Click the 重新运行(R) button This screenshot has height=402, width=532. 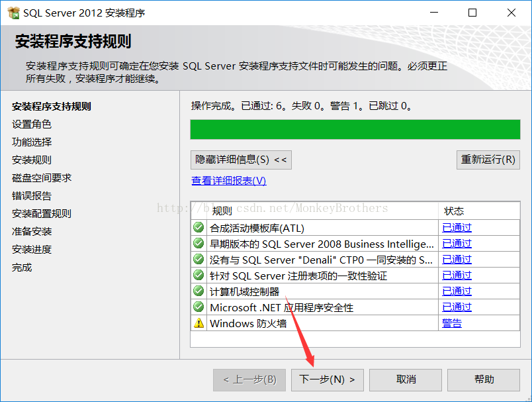[488, 160]
